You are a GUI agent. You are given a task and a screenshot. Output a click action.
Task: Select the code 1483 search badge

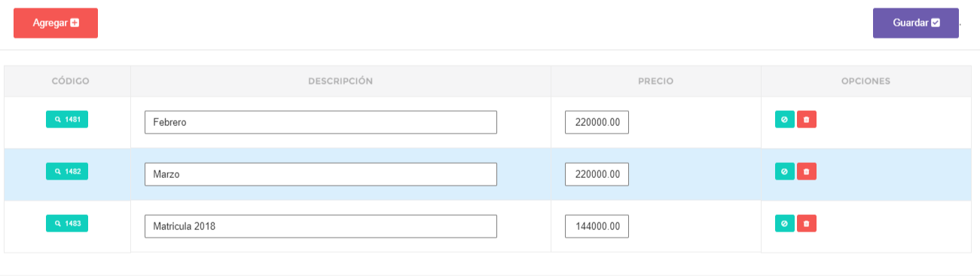pos(67,223)
